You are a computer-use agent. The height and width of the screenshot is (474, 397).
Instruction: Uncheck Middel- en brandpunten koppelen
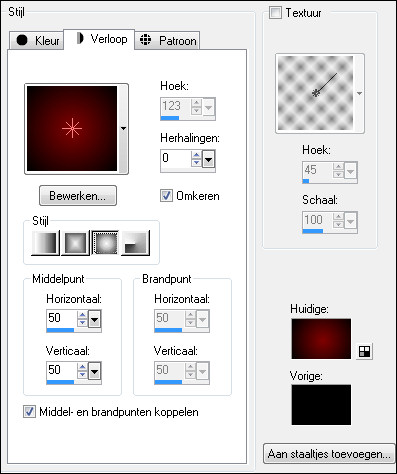[29, 412]
